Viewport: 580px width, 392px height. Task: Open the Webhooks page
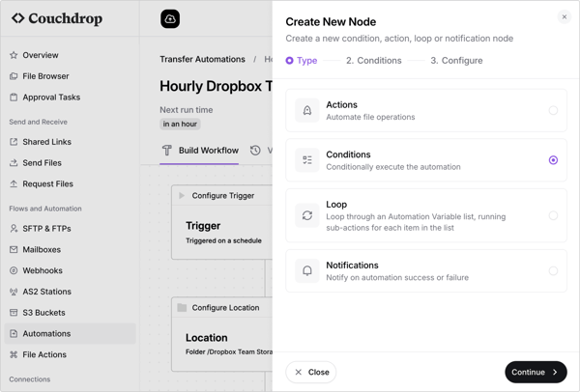70,270
